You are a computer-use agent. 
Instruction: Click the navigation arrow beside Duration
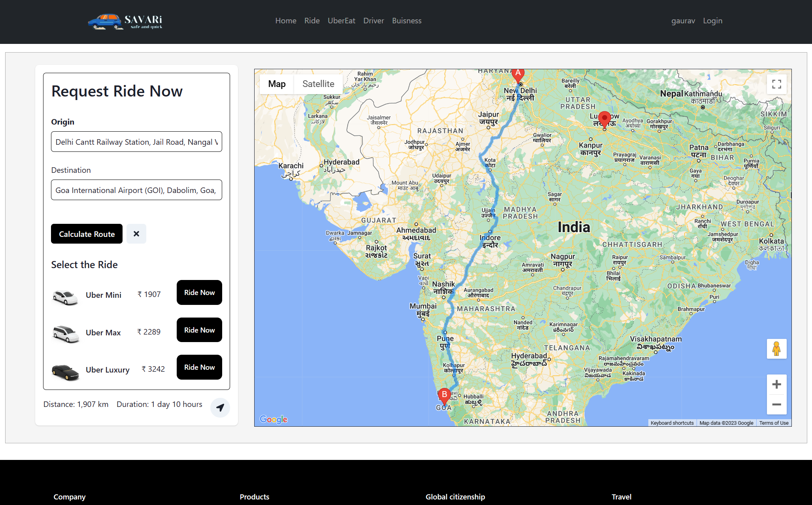(x=220, y=407)
